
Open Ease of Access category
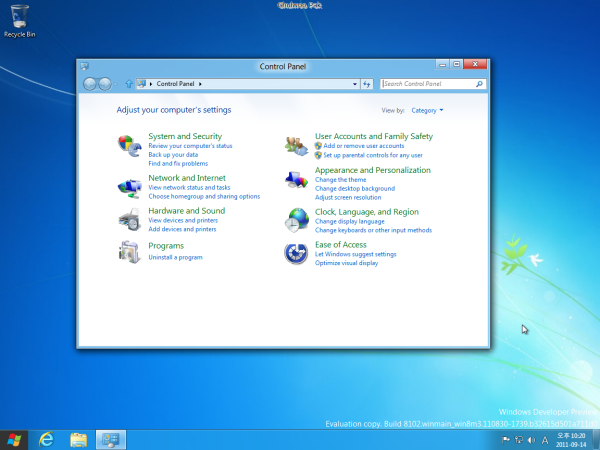click(x=341, y=245)
